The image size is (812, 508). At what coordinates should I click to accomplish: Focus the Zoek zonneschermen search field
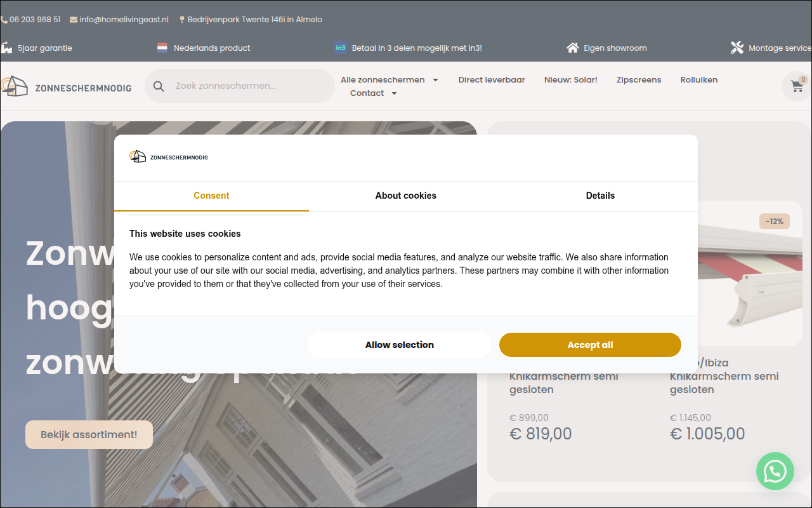[240, 86]
